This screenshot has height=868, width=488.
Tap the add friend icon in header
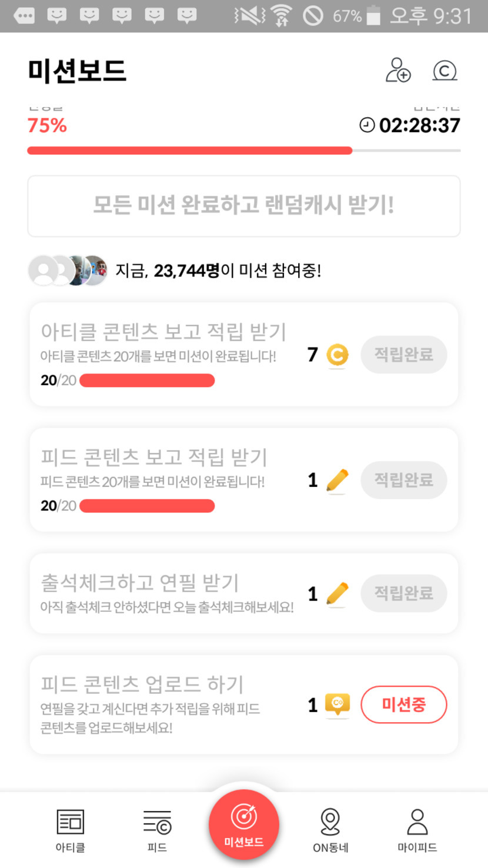coord(398,70)
